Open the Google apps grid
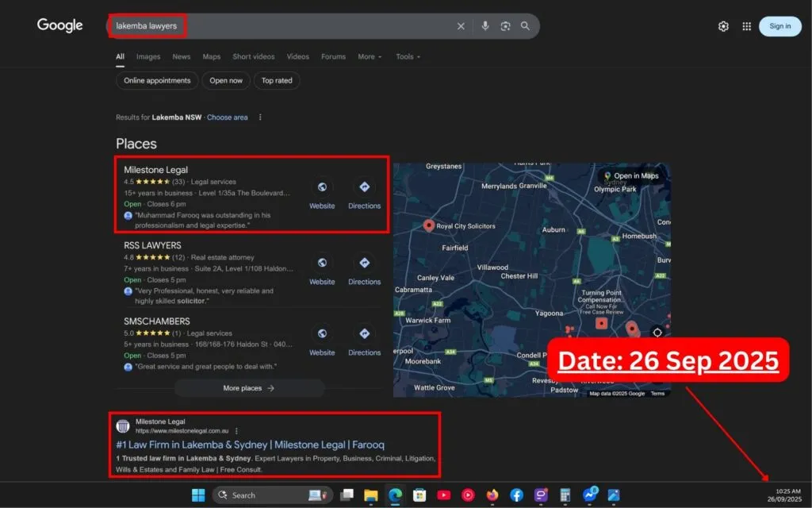This screenshot has height=508, width=812. pyautogui.click(x=746, y=26)
